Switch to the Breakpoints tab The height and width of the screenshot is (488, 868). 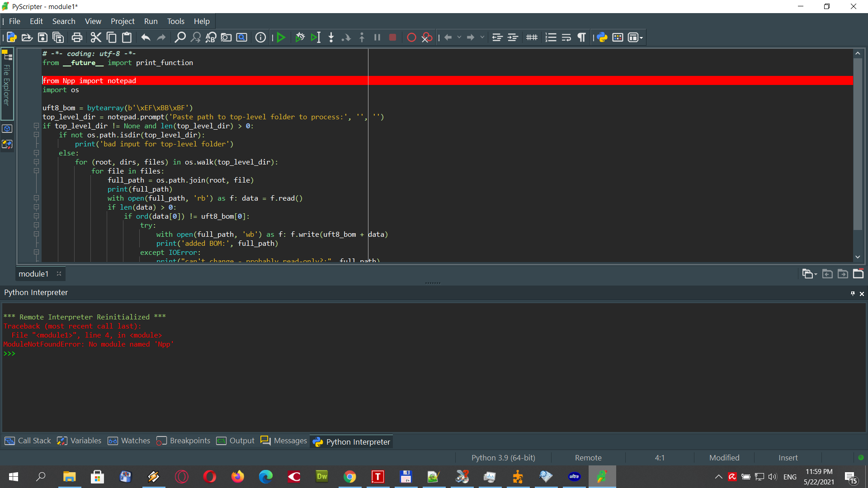[183, 441]
